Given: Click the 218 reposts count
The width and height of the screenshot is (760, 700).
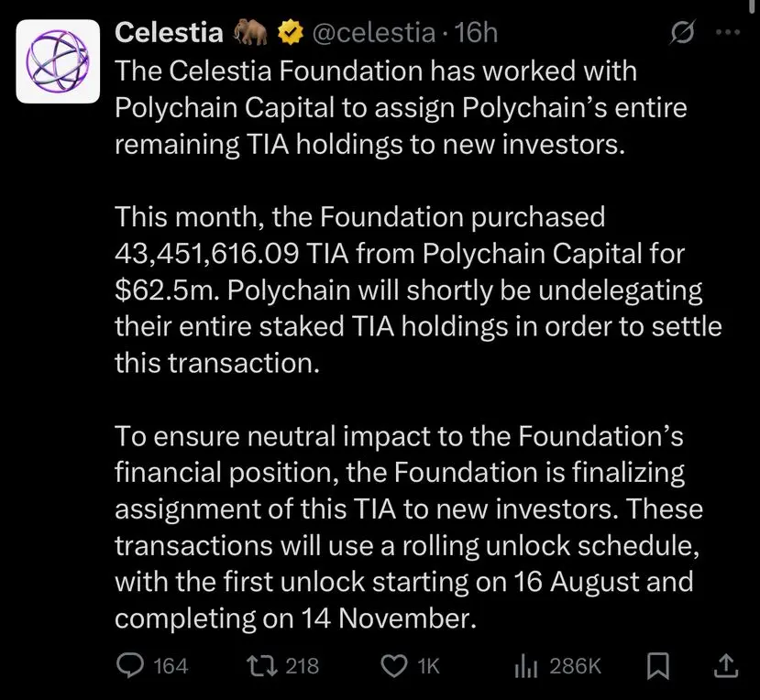Looking at the screenshot, I should pyautogui.click(x=303, y=665).
